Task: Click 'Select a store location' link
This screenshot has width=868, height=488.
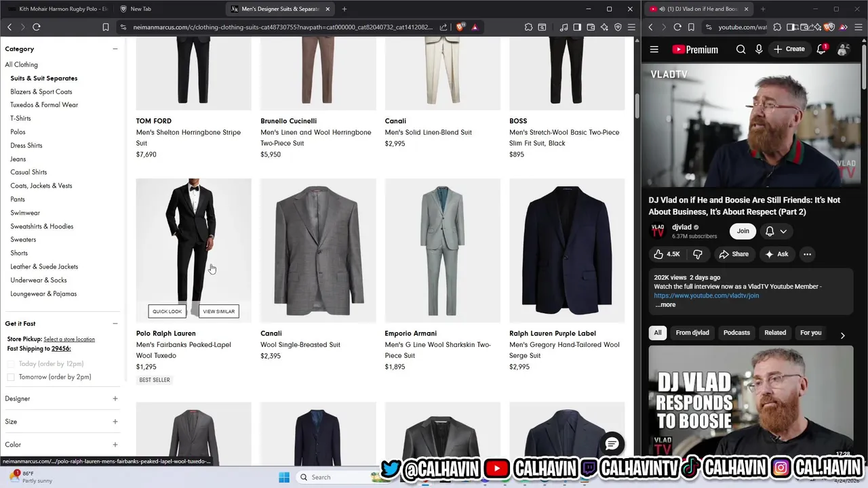Action: [x=69, y=339]
